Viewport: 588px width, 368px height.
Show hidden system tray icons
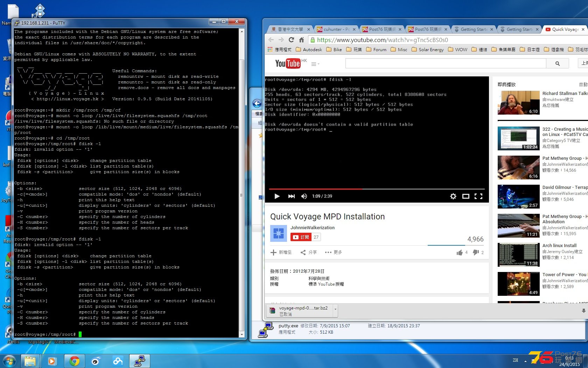coord(525,361)
